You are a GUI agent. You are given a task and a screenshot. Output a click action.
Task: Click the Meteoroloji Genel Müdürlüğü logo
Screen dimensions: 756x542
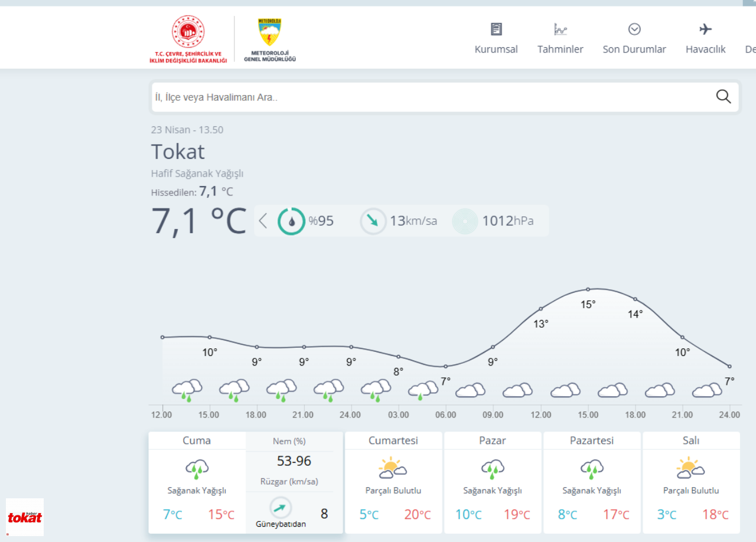click(x=270, y=40)
